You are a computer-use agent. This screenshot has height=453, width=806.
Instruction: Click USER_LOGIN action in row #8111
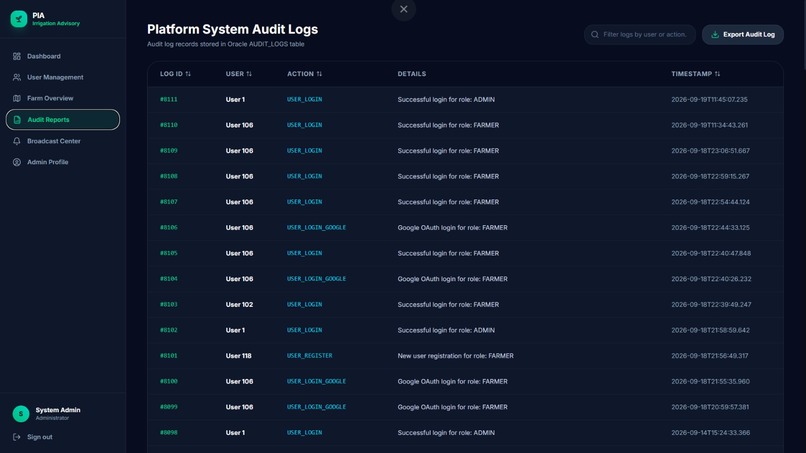(304, 99)
